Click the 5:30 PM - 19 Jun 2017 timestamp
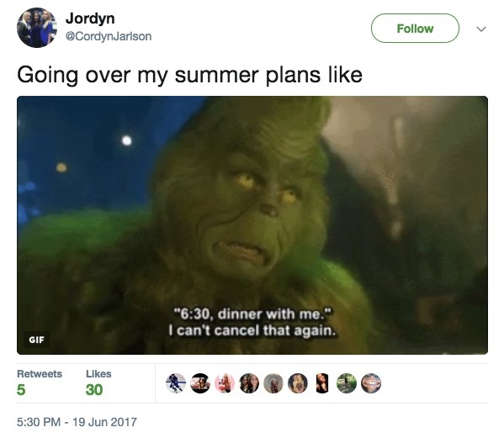Image resolution: width=504 pixels, height=438 pixels. pyautogui.click(x=77, y=422)
